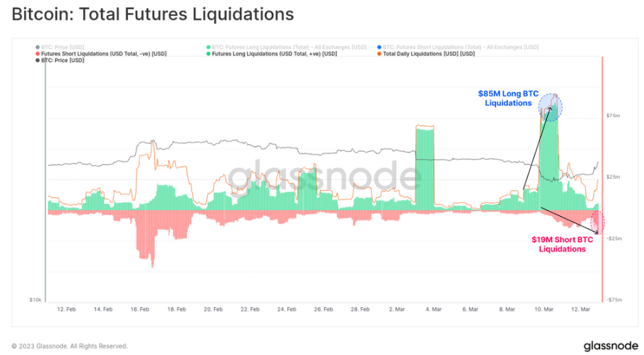644x355 pixels.
Task: Click green Futures Long Liquidations (Total) dot
Action: coord(208,47)
